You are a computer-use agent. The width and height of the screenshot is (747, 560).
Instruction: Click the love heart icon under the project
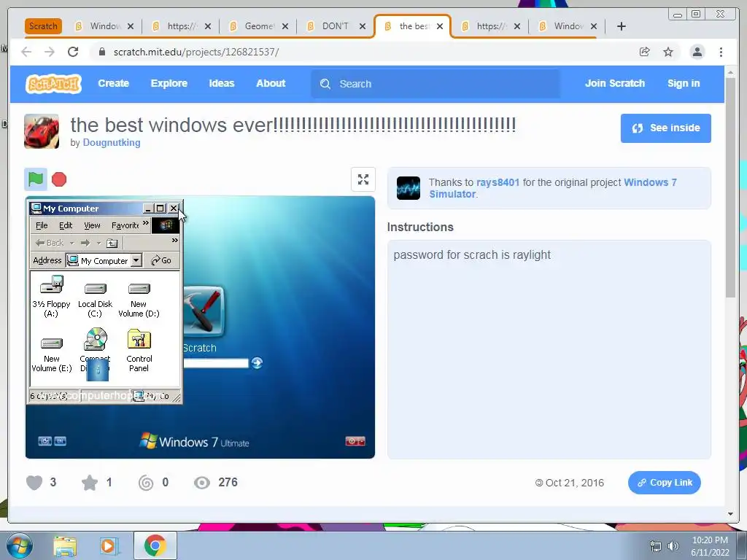pos(34,483)
